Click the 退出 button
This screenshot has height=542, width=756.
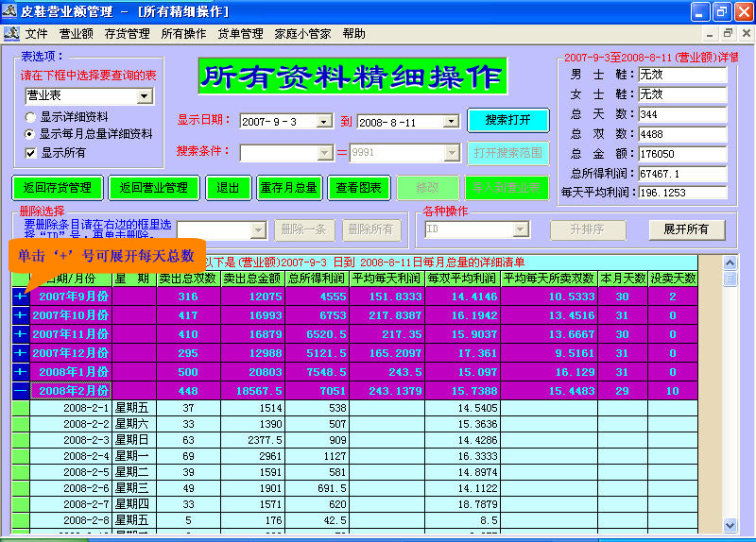coord(228,187)
